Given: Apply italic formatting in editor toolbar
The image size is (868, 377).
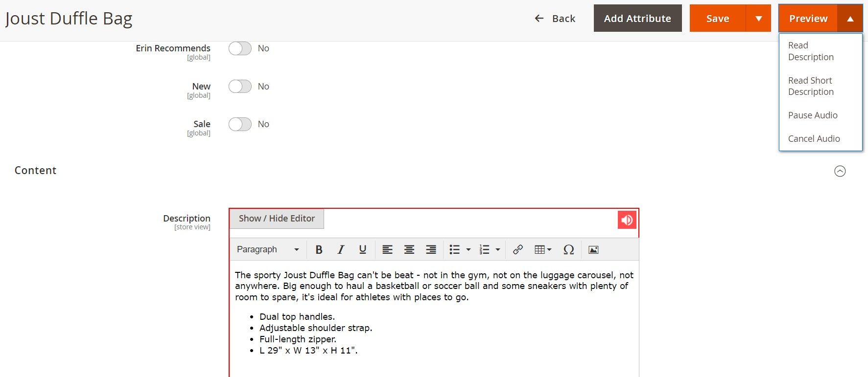Looking at the screenshot, I should [x=341, y=249].
